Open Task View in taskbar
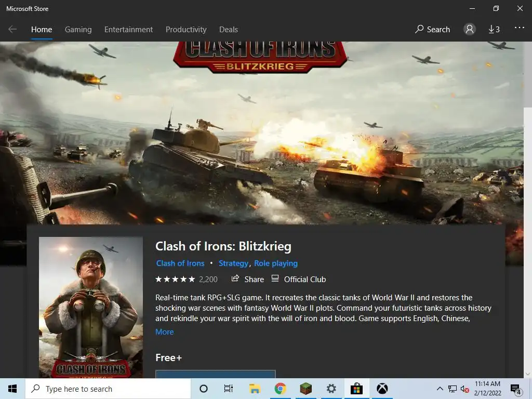Viewport: 532px width, 399px height. tap(229, 389)
